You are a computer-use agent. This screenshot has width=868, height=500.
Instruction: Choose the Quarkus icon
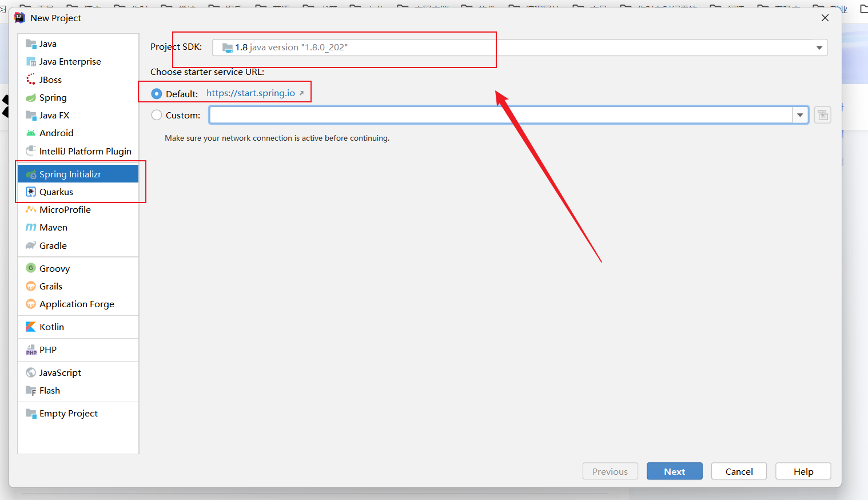pos(31,192)
